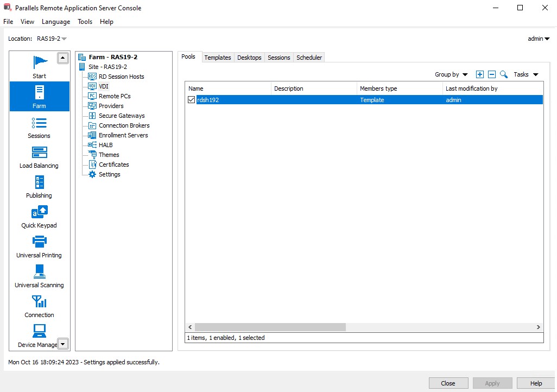Open Universal Printing category icon

pos(40,242)
